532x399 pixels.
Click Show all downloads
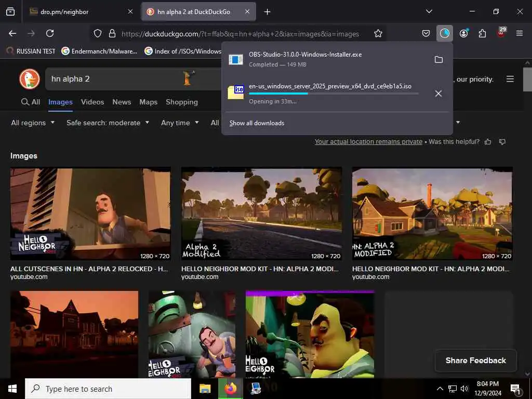click(257, 123)
